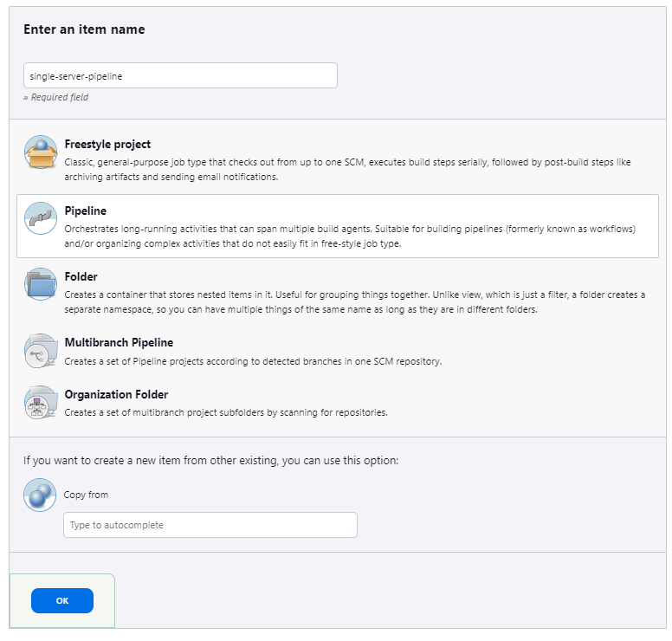The width and height of the screenshot is (672, 641).
Task: Click the Copy from spheres icon
Action: point(40,495)
